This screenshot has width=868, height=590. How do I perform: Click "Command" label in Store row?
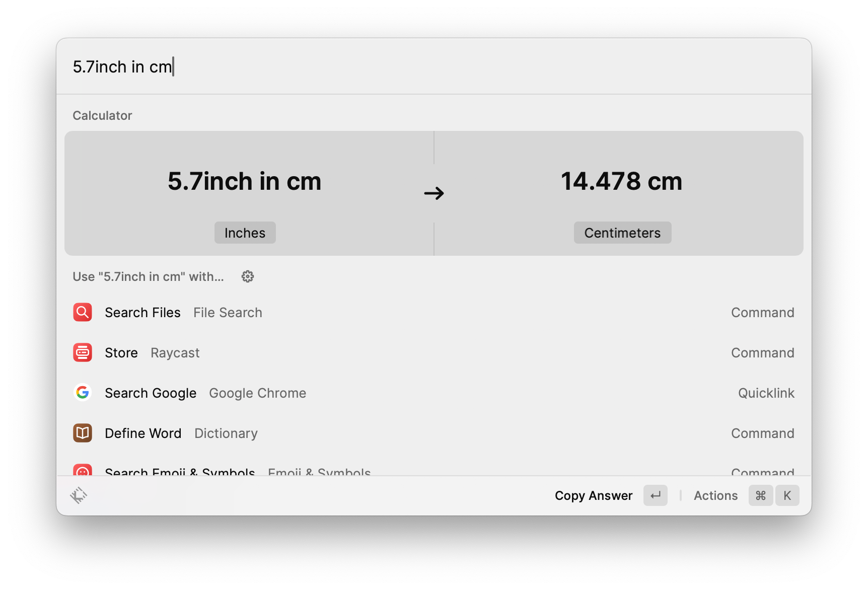click(x=762, y=353)
